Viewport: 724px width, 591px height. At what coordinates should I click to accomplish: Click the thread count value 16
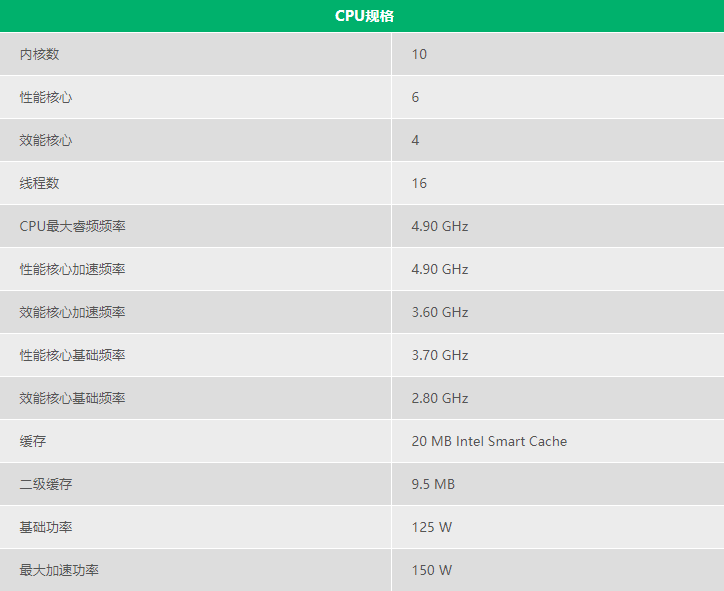click(419, 183)
